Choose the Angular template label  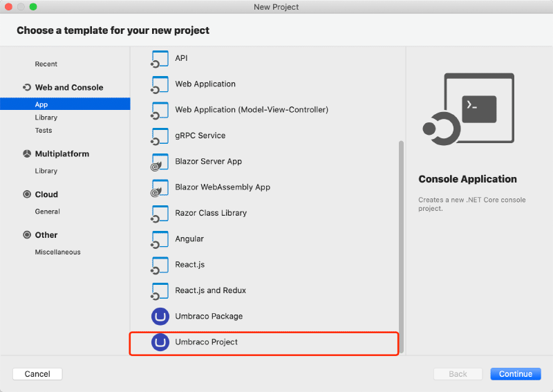[x=189, y=239]
